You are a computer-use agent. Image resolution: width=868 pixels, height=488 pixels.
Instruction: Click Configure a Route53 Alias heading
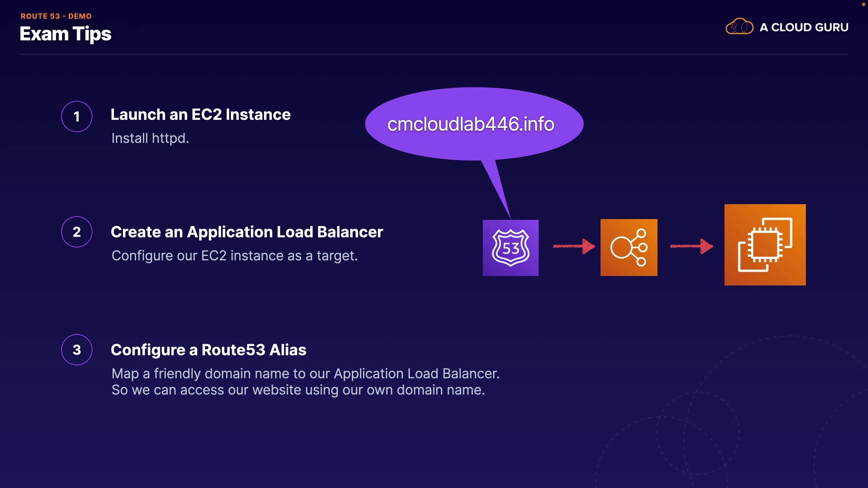(208, 350)
